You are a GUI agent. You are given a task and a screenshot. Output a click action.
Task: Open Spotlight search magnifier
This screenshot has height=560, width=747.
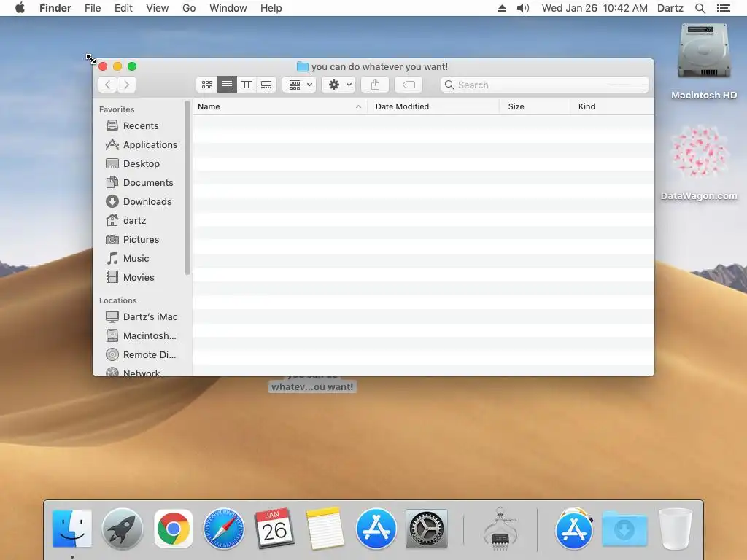pos(700,8)
